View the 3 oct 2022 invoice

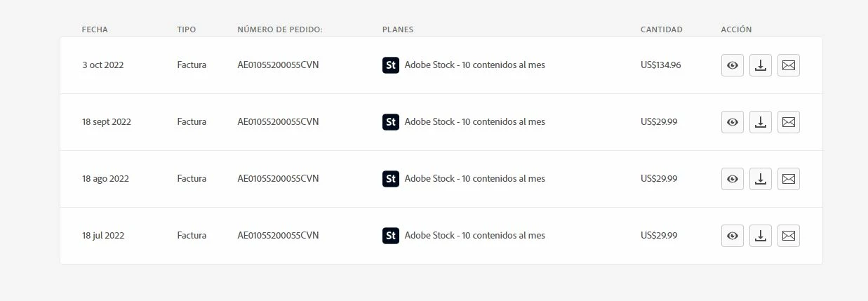coord(732,65)
